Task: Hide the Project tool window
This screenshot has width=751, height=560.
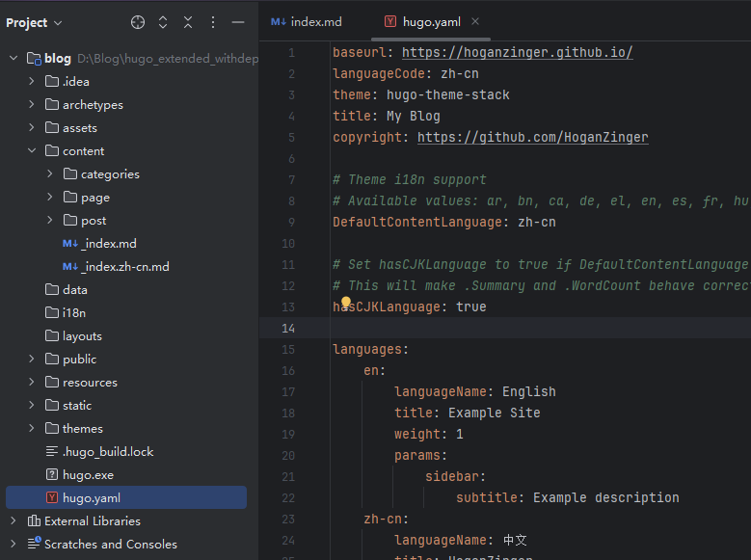Action: coord(238,22)
